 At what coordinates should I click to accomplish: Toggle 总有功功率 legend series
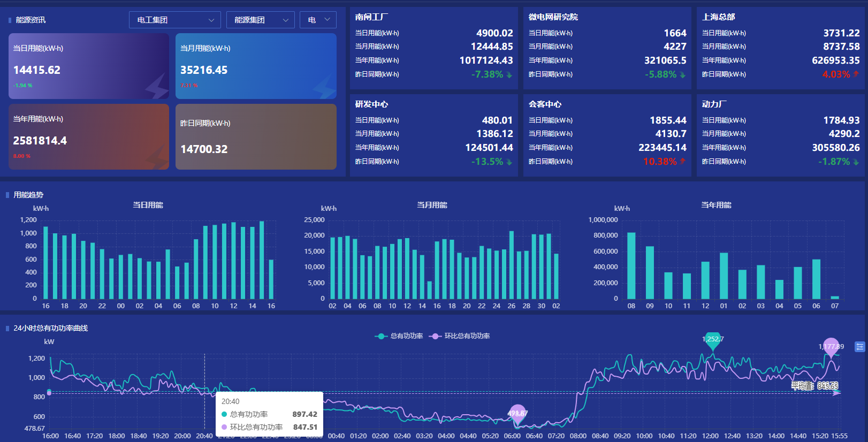point(399,336)
